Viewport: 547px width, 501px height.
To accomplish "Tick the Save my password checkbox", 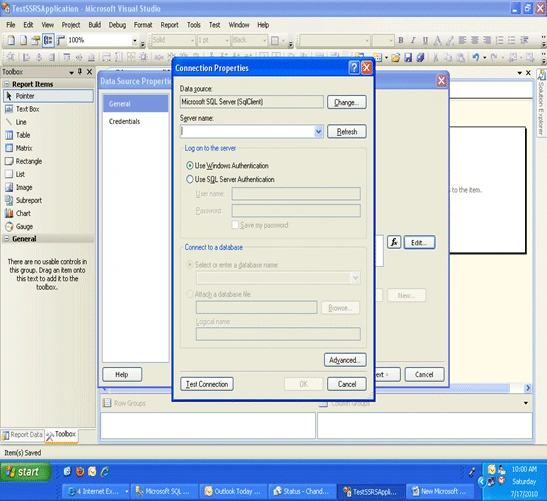I will [235, 225].
